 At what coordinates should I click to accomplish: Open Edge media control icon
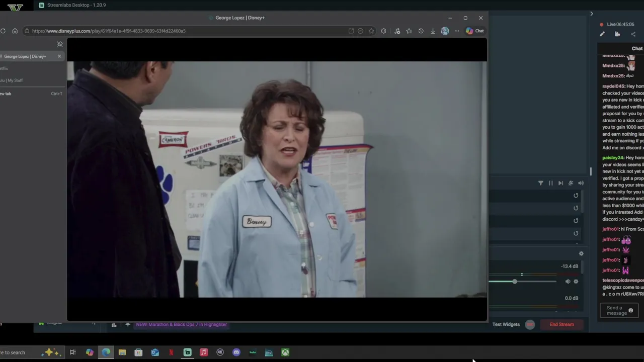397,31
